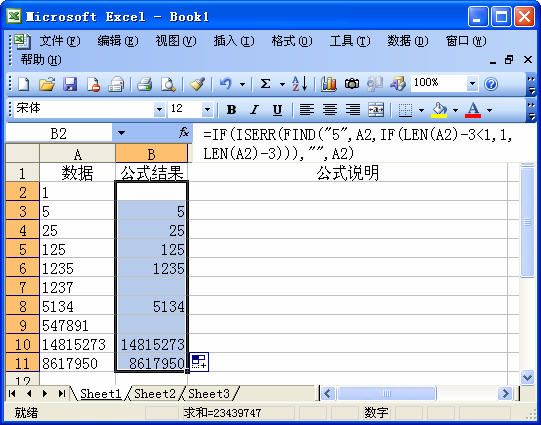Select column A header
The height and width of the screenshot is (425, 541).
point(77,154)
